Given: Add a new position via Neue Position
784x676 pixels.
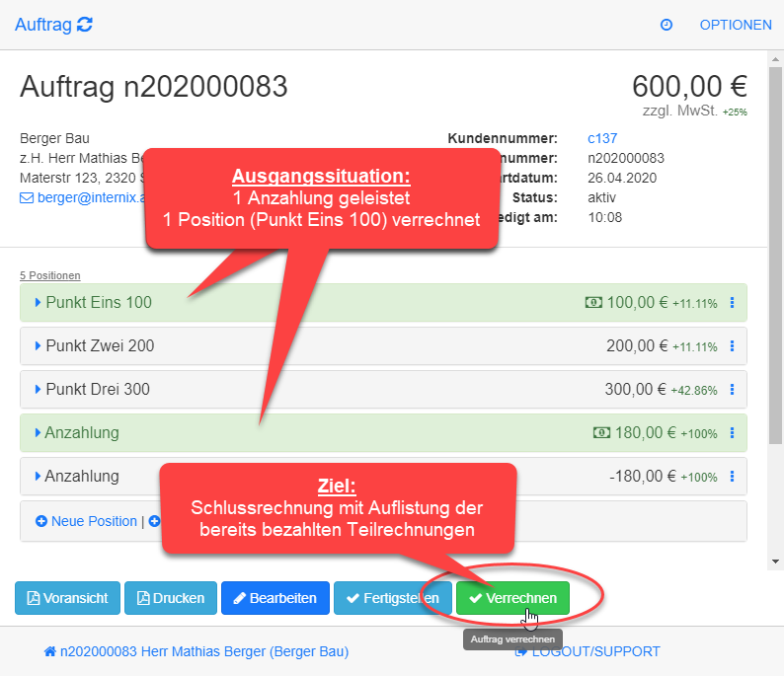Looking at the screenshot, I should (x=87, y=521).
